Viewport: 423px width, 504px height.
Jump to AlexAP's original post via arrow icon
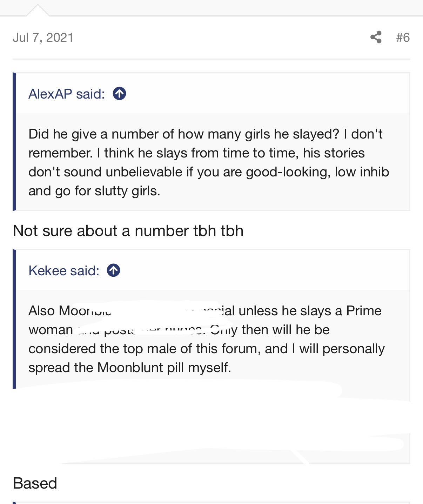coord(119,94)
